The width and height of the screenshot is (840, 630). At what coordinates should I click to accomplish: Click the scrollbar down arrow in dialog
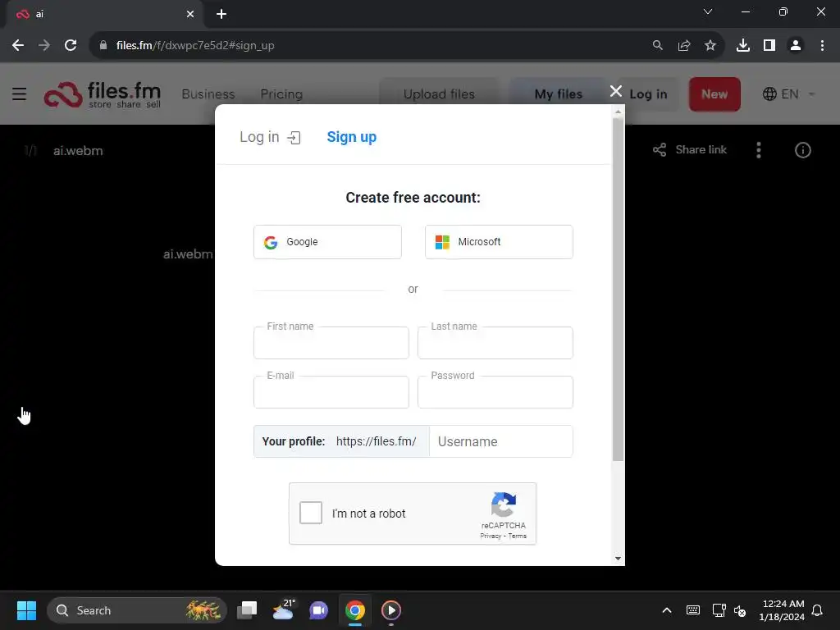pos(618,558)
